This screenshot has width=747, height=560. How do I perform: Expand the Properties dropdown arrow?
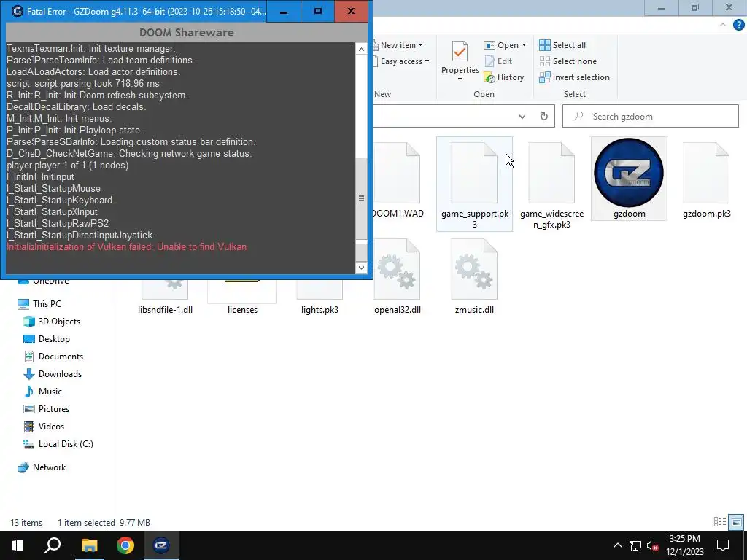pyautogui.click(x=460, y=79)
